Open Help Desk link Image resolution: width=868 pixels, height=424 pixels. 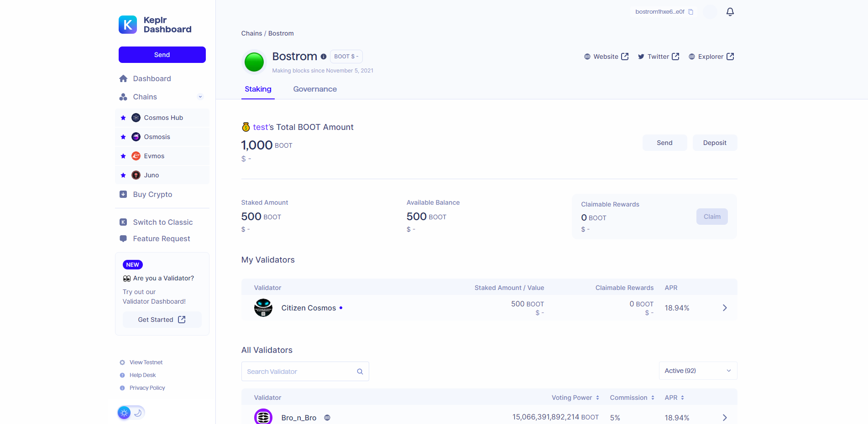(142, 375)
